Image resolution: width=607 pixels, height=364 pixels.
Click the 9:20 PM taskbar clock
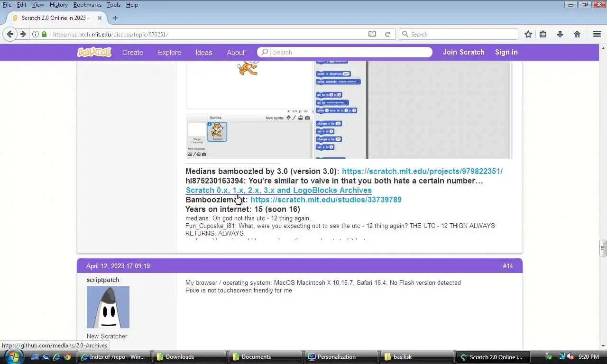coord(589,357)
